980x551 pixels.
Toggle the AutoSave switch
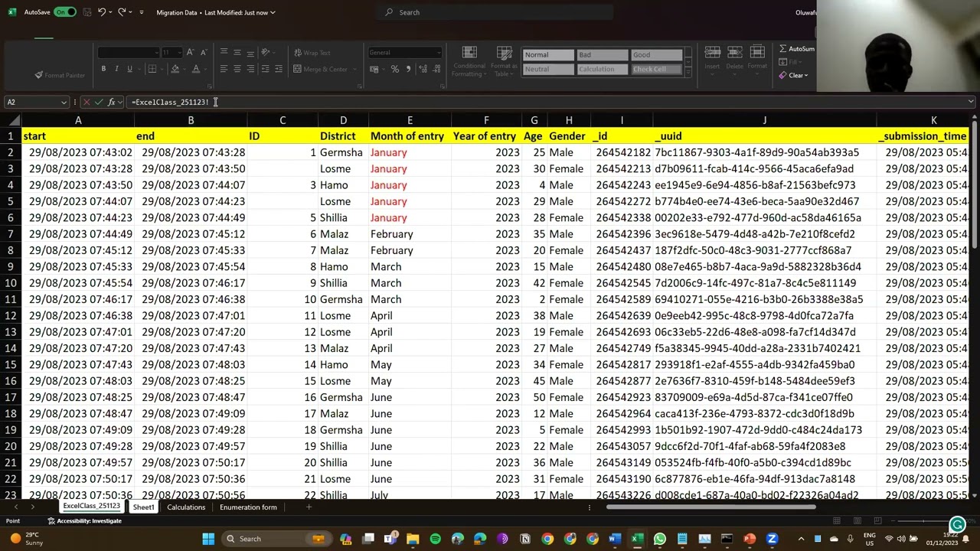[64, 12]
